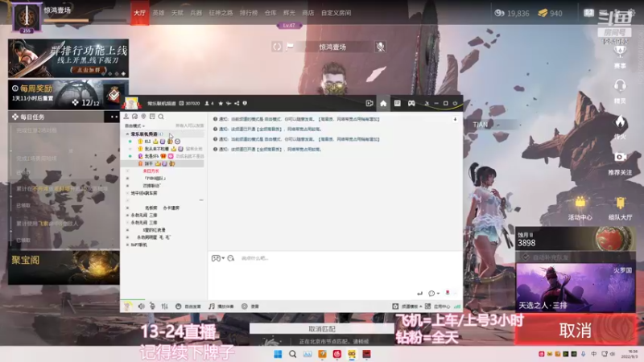The width and height of the screenshot is (644, 362).
Task: Open the 每日任务 more options dots
Action: pos(114,117)
